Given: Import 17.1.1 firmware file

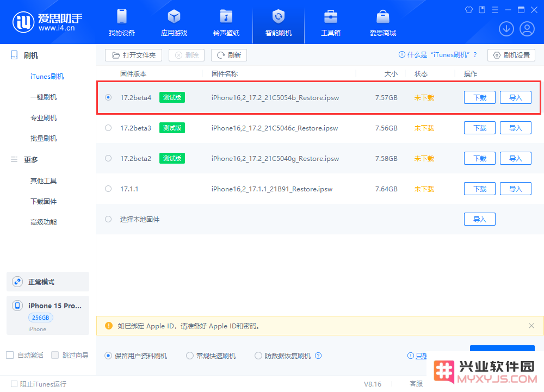Looking at the screenshot, I should point(516,189).
